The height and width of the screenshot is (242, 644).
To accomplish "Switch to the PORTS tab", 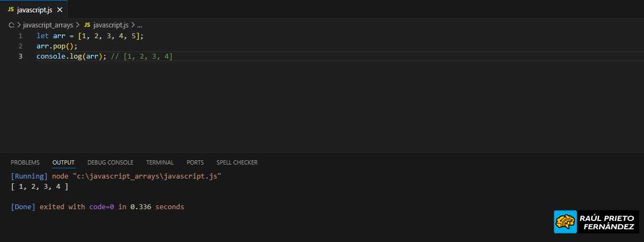I will click(195, 162).
